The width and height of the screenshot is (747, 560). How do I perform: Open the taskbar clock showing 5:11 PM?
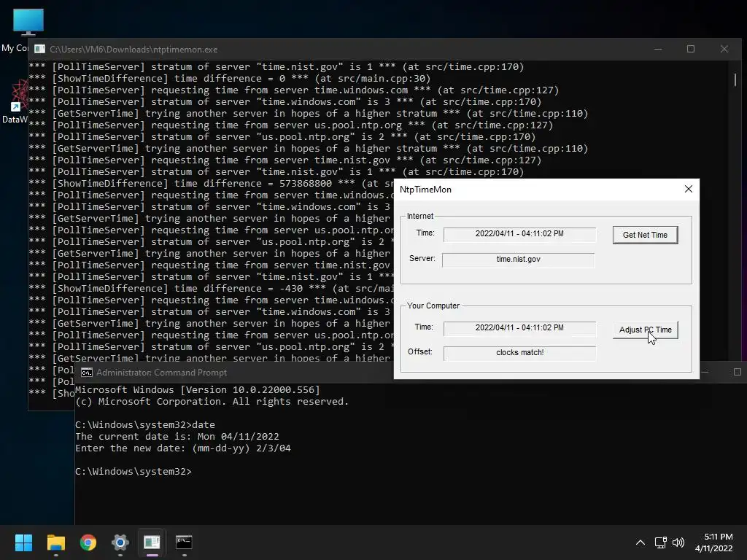(713, 542)
